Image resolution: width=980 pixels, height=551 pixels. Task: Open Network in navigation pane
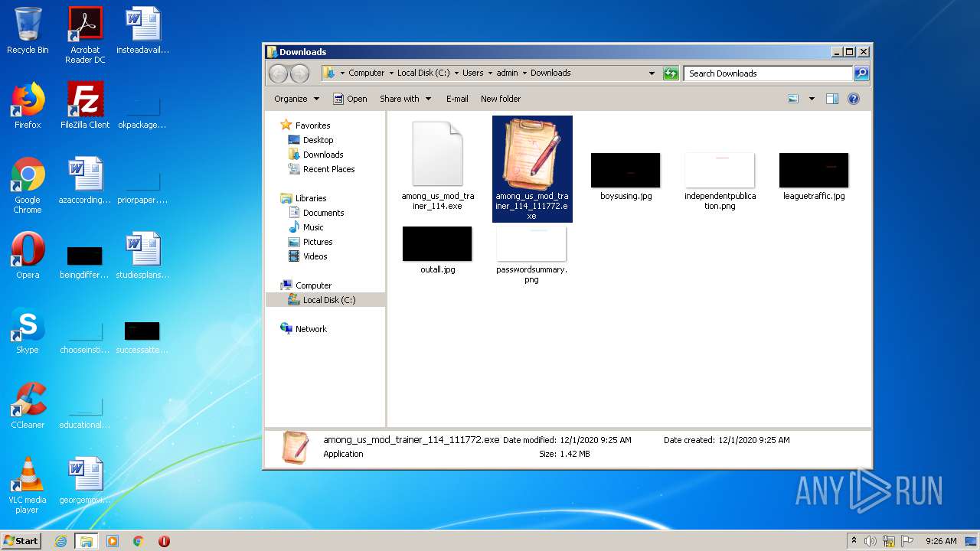click(304, 329)
